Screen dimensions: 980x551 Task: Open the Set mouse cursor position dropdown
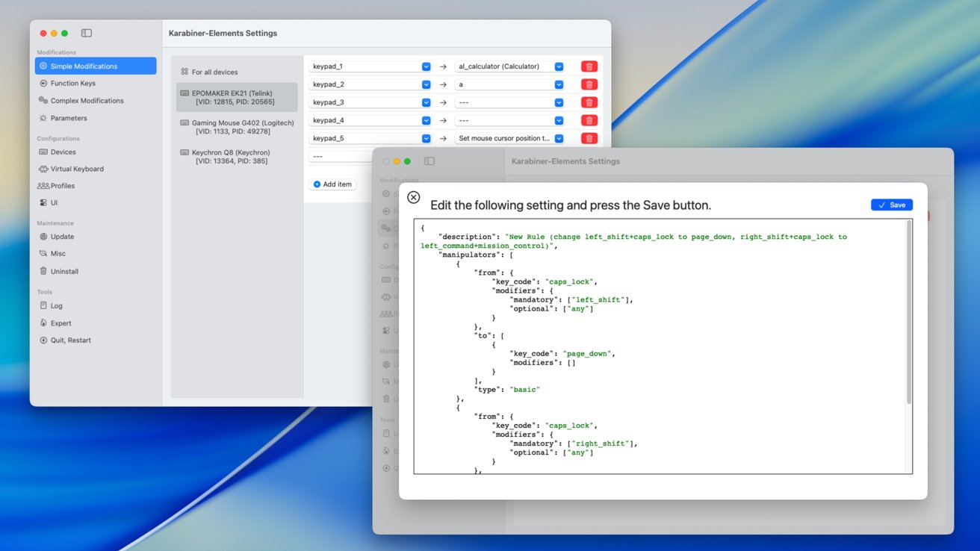559,138
